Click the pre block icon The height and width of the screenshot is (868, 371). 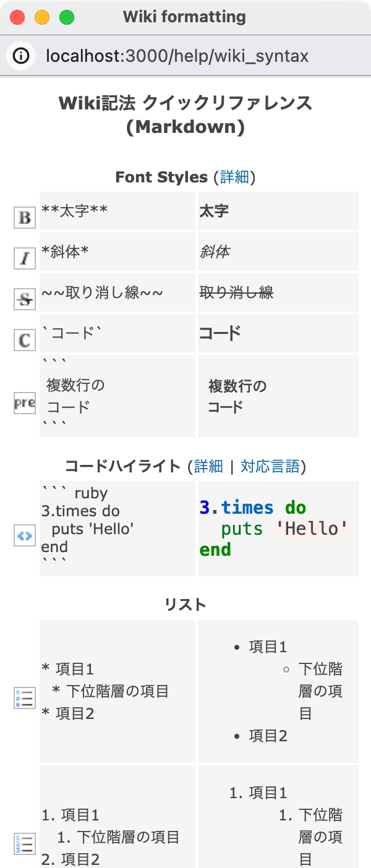coord(25,402)
